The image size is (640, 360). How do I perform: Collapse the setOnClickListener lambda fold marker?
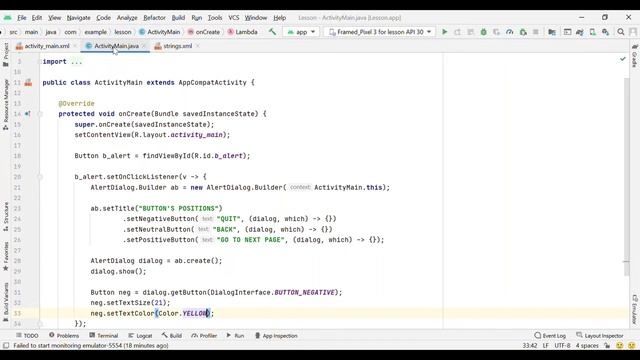[40, 177]
